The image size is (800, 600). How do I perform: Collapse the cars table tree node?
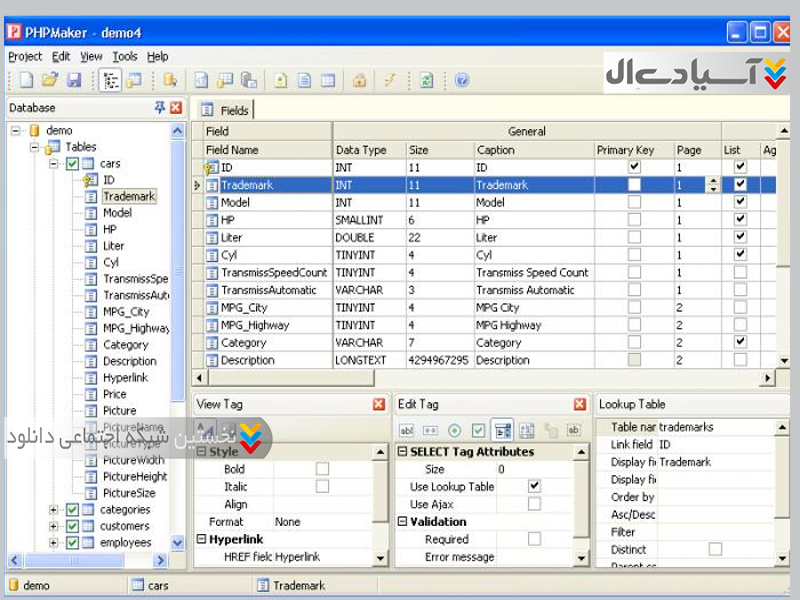[x=54, y=163]
